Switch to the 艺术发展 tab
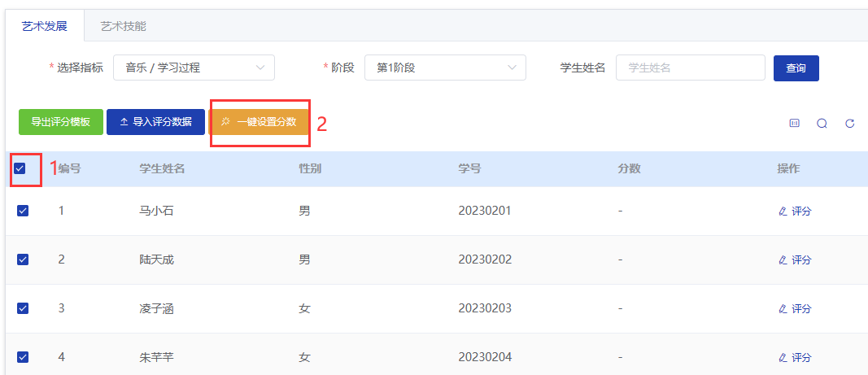This screenshot has height=375, width=868. pos(45,26)
